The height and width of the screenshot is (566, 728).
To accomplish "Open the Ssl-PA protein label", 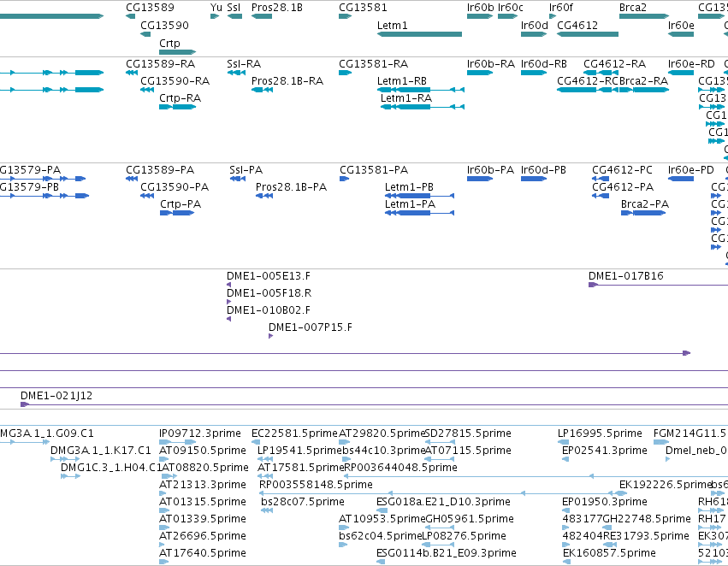I will point(246,170).
